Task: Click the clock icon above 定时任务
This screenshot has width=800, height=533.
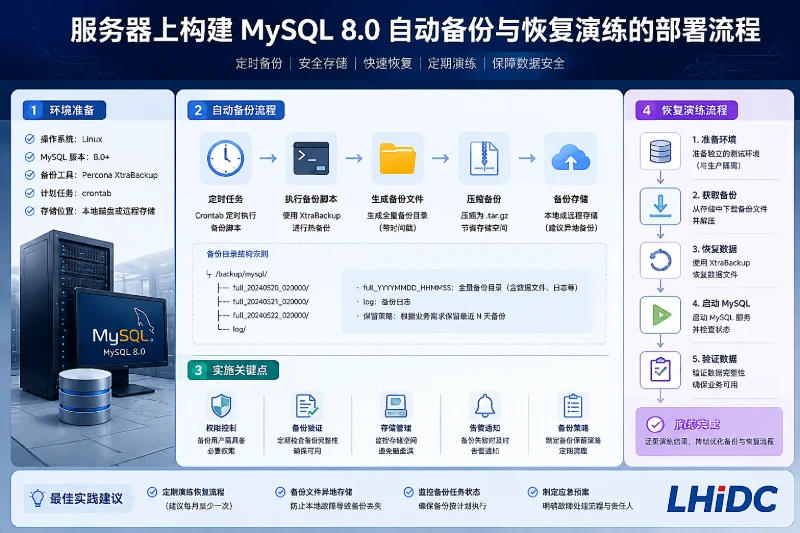Action: point(226,159)
